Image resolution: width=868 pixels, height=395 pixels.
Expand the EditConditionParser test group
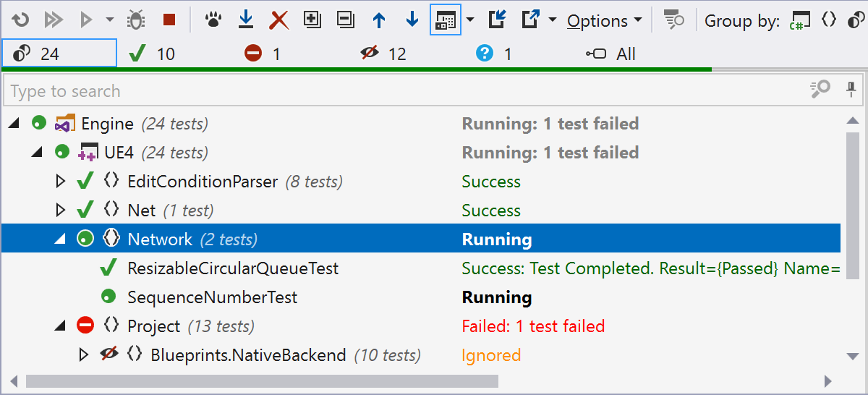61,182
